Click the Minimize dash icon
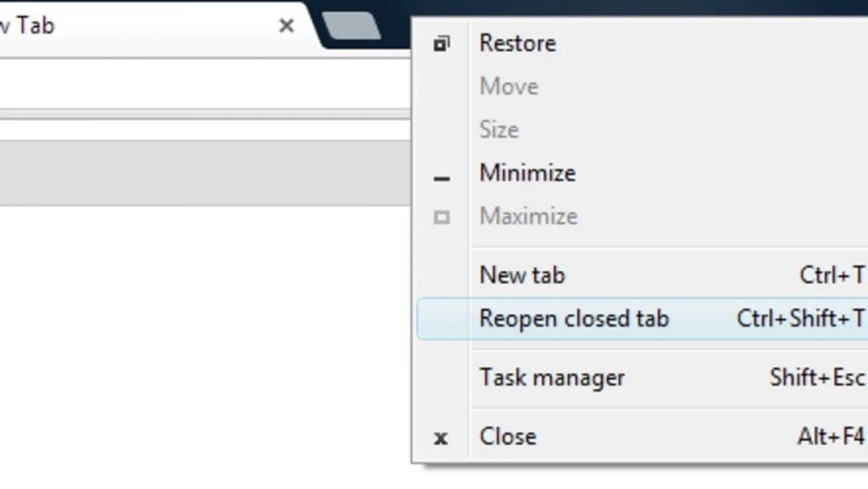Image resolution: width=868 pixels, height=489 pixels. tap(442, 179)
